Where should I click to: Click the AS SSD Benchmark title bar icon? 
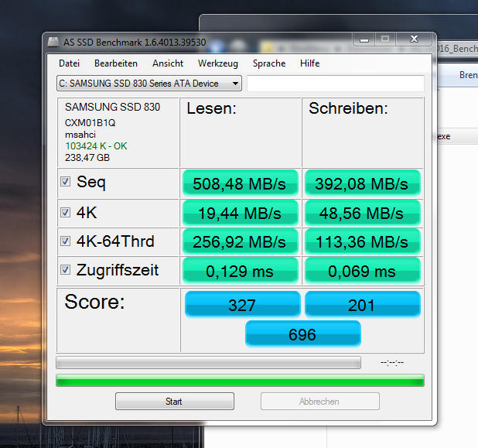[53, 42]
